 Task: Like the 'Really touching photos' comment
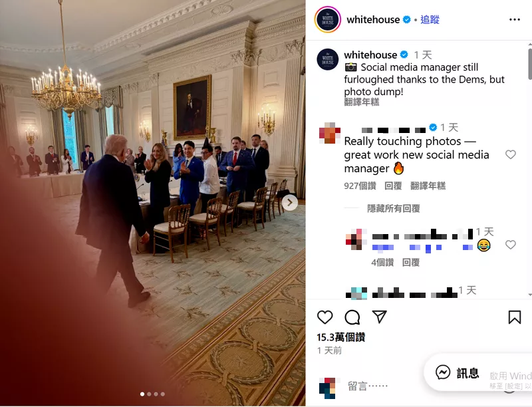[x=510, y=155]
